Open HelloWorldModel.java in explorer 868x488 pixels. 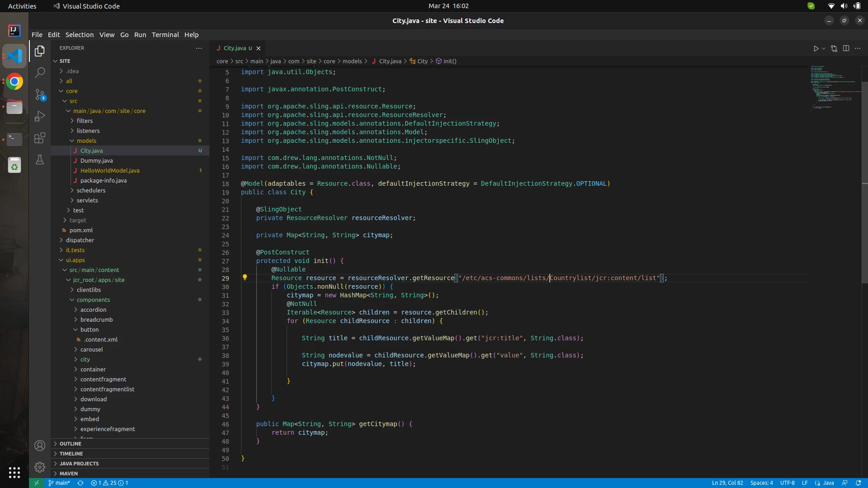click(x=110, y=170)
